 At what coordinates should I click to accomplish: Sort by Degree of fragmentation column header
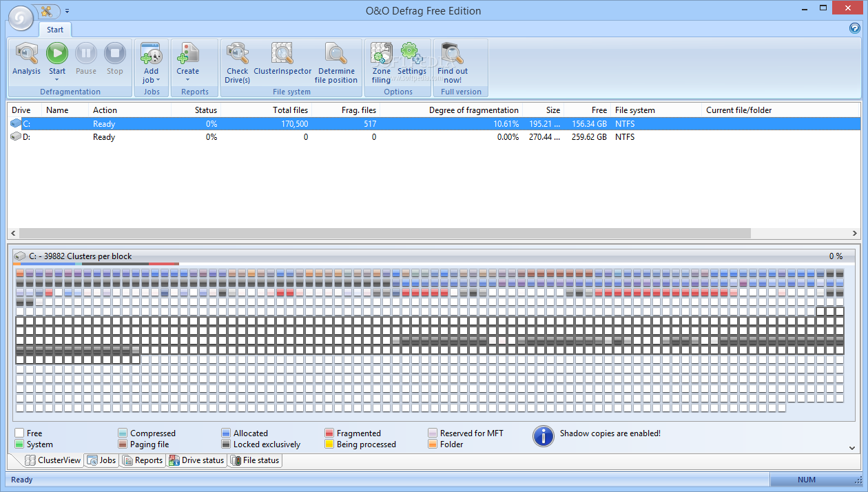coord(473,110)
